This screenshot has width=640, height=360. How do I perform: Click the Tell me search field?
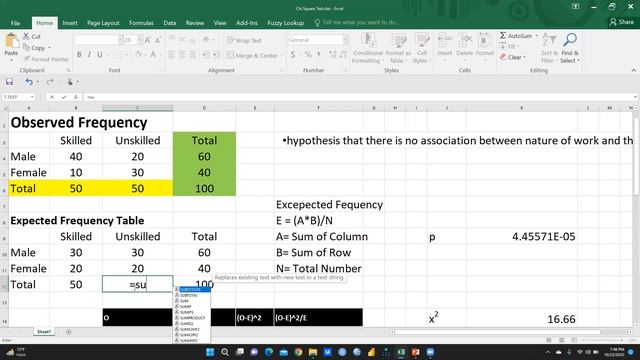coord(360,22)
